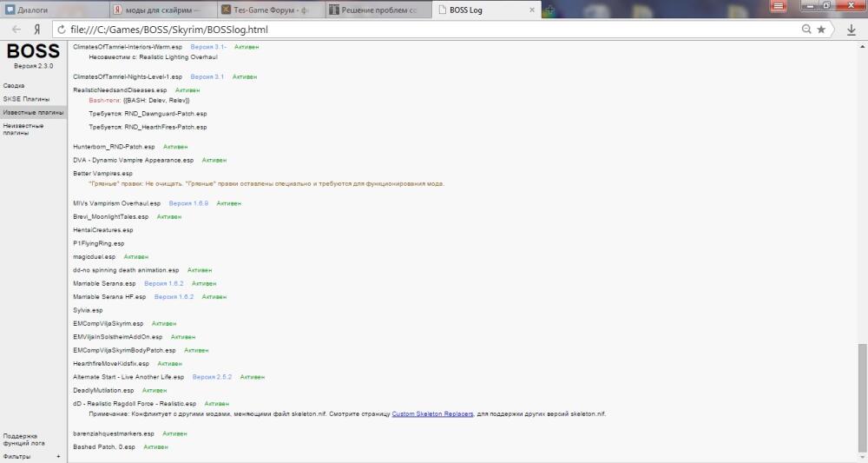Open SKSE Плагины sidebar section

[26, 99]
